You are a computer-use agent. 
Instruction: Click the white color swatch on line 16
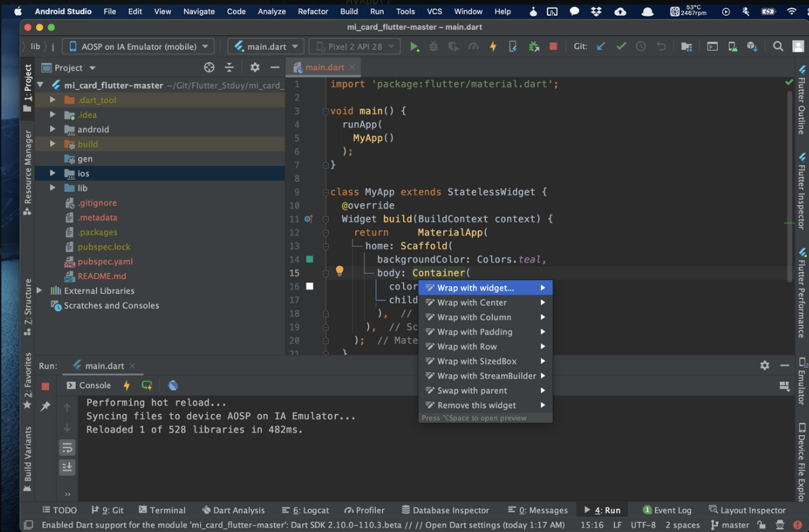(x=309, y=286)
